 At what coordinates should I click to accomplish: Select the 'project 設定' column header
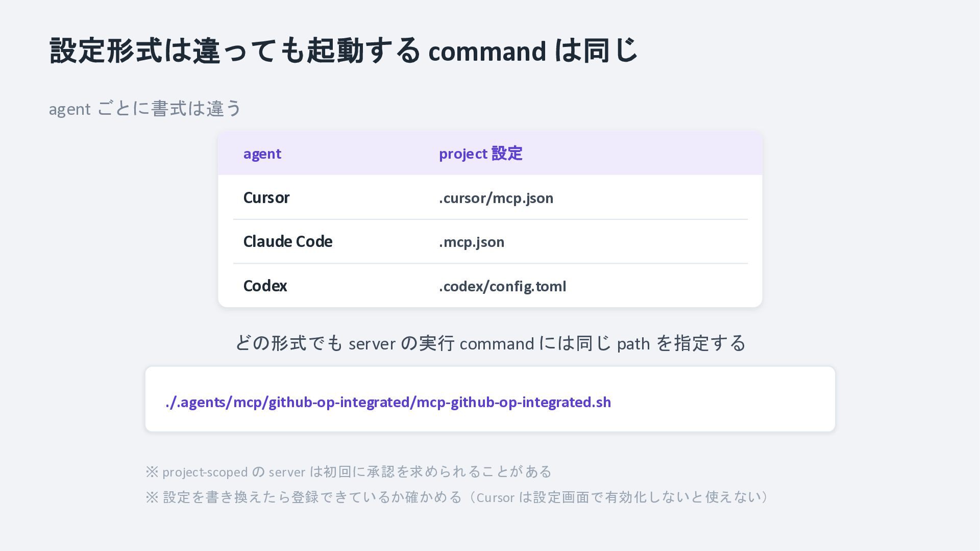(x=480, y=154)
